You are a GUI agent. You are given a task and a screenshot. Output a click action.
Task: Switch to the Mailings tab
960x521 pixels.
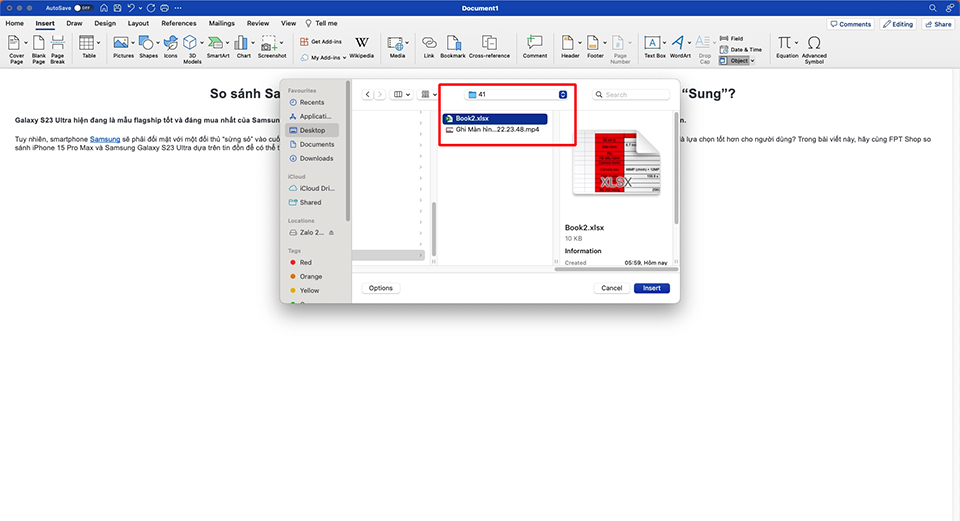point(222,23)
